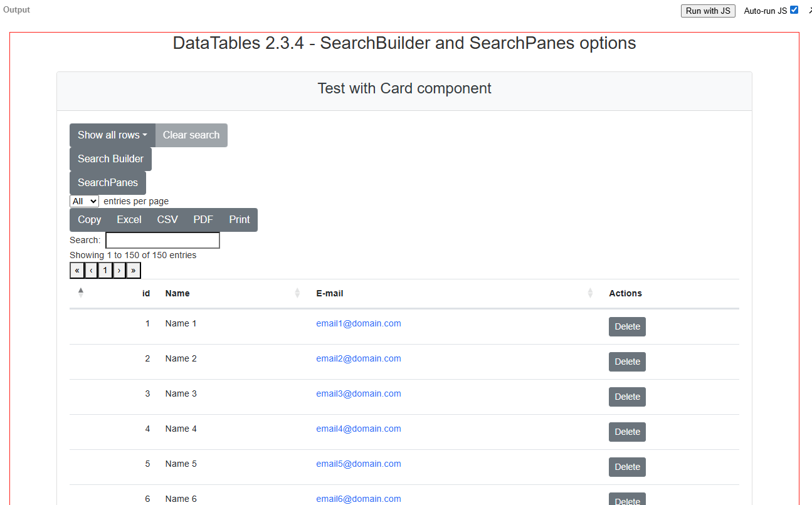The width and height of the screenshot is (812, 505).
Task: Sort by the Name column header
Action: 233,293
